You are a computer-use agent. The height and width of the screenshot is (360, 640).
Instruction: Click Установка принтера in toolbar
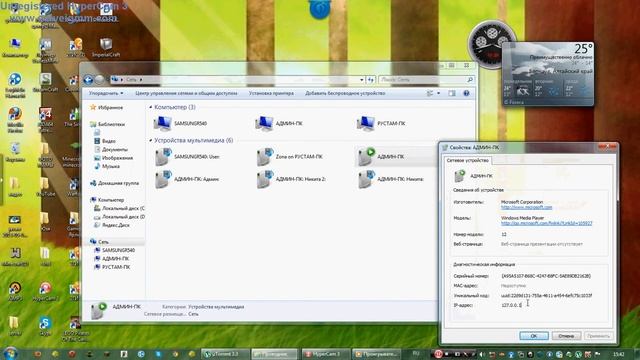pyautogui.click(x=271, y=93)
